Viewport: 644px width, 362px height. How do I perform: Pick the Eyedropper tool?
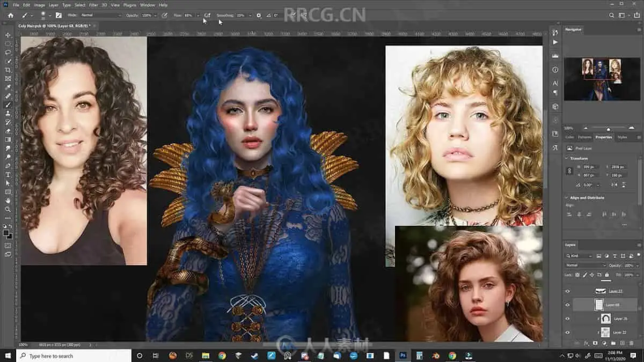(x=8, y=87)
